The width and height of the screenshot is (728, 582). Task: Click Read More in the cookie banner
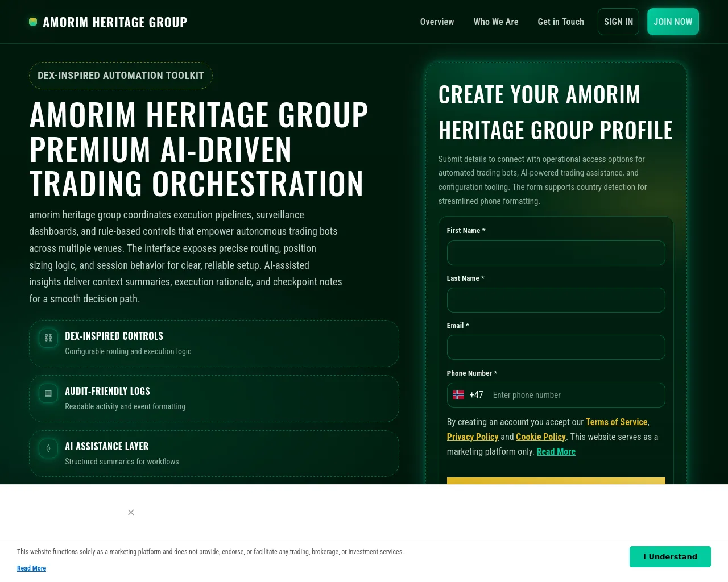tap(31, 568)
